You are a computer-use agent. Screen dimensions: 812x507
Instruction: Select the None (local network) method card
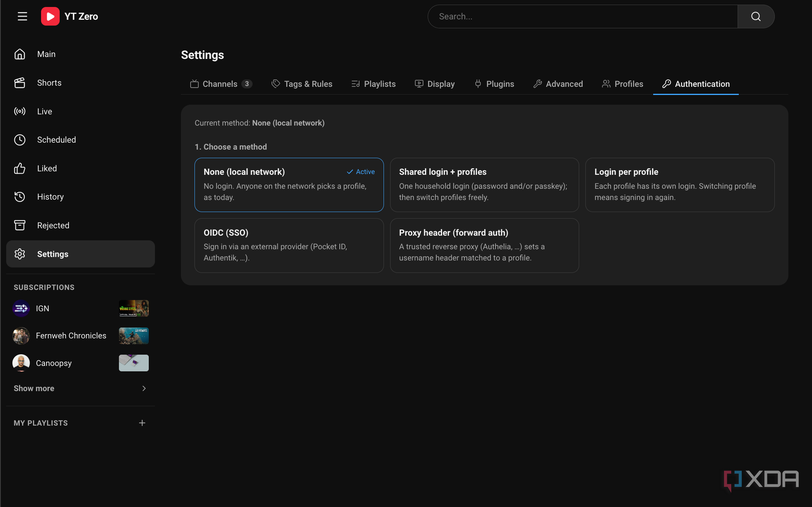pyautogui.click(x=289, y=185)
